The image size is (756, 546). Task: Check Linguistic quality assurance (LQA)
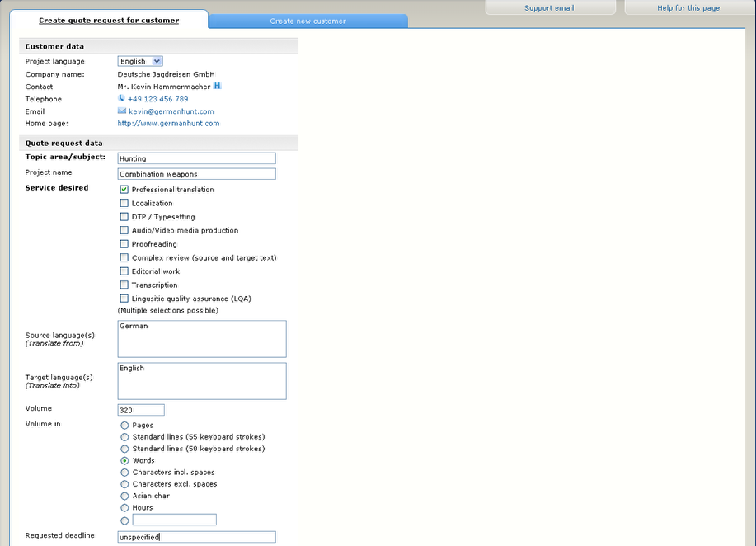[122, 299]
